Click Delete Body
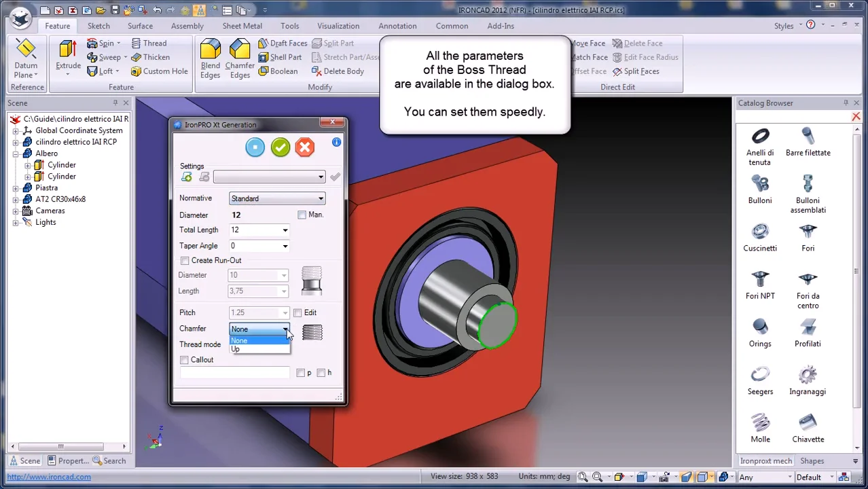This screenshot has width=868, height=489. pos(338,71)
